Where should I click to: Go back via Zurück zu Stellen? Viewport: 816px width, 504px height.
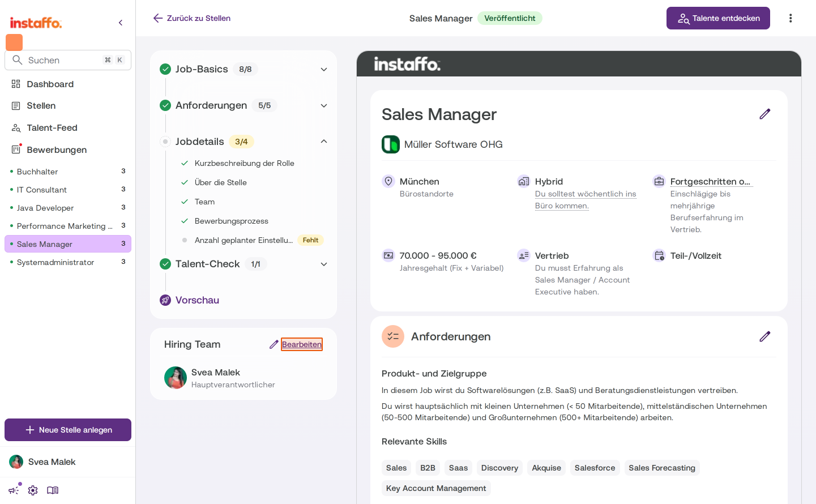click(191, 18)
